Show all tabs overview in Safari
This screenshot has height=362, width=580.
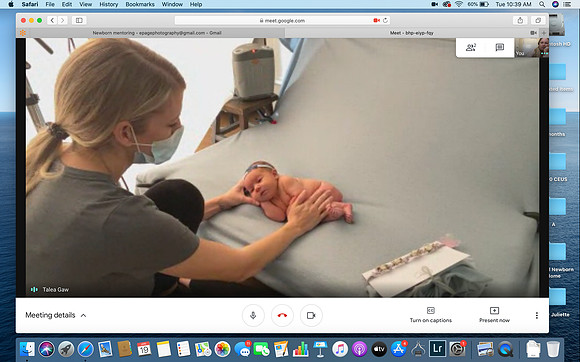[x=538, y=20]
